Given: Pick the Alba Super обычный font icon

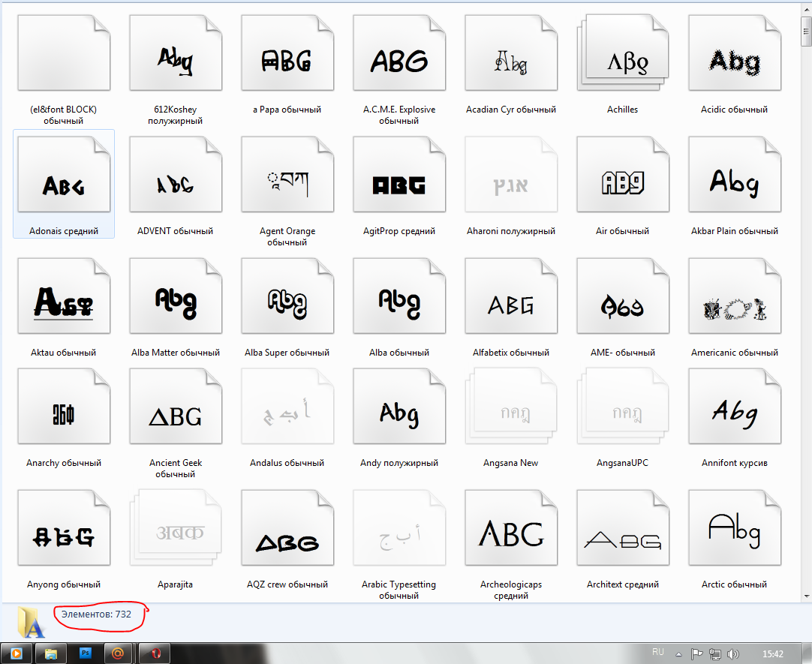Looking at the screenshot, I should (x=287, y=296).
